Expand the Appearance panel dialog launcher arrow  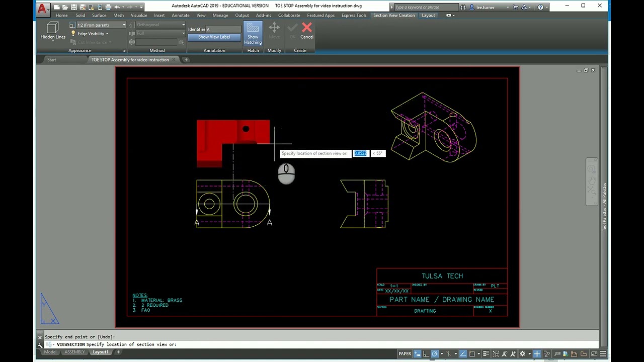[124, 51]
